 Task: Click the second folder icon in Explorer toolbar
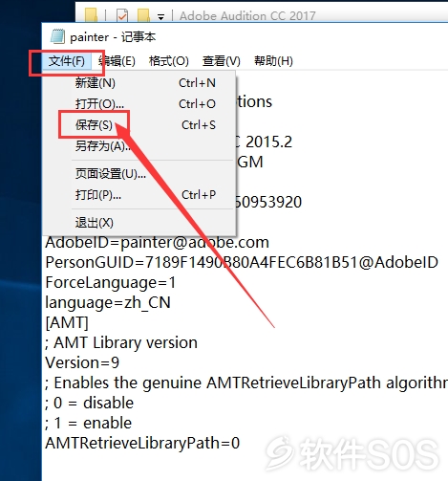[143, 15]
